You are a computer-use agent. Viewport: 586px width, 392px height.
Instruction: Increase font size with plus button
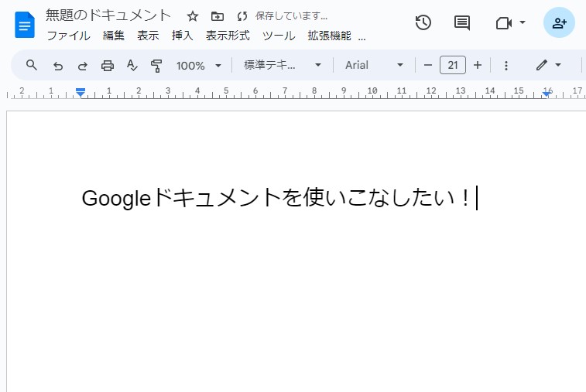click(478, 65)
